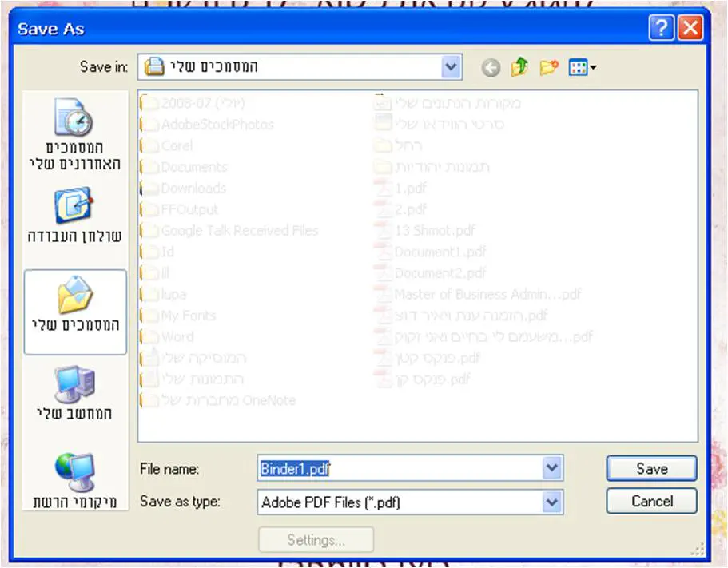Click the Save button

[651, 469]
